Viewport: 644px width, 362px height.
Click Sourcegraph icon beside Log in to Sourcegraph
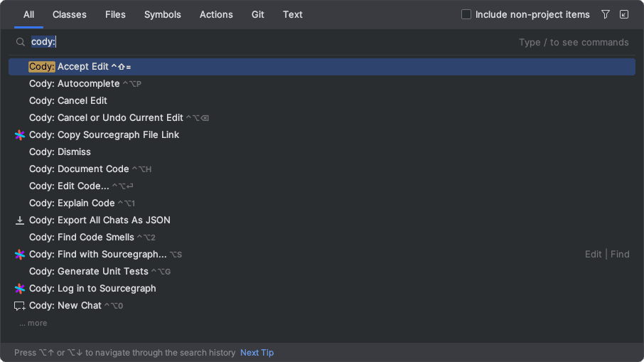pyautogui.click(x=20, y=289)
